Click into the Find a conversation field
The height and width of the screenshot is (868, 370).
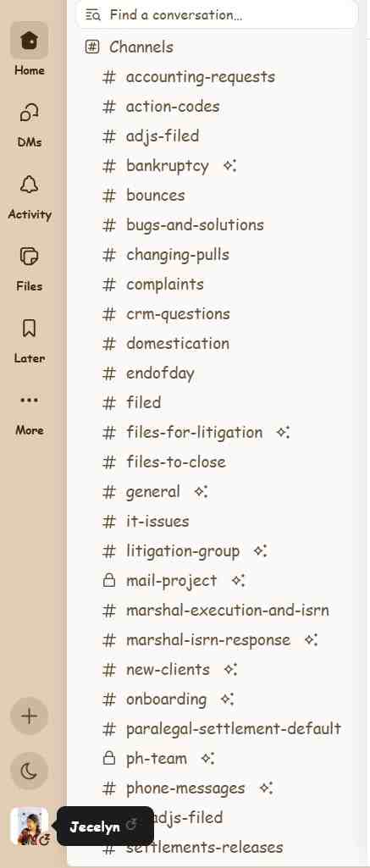click(x=217, y=14)
